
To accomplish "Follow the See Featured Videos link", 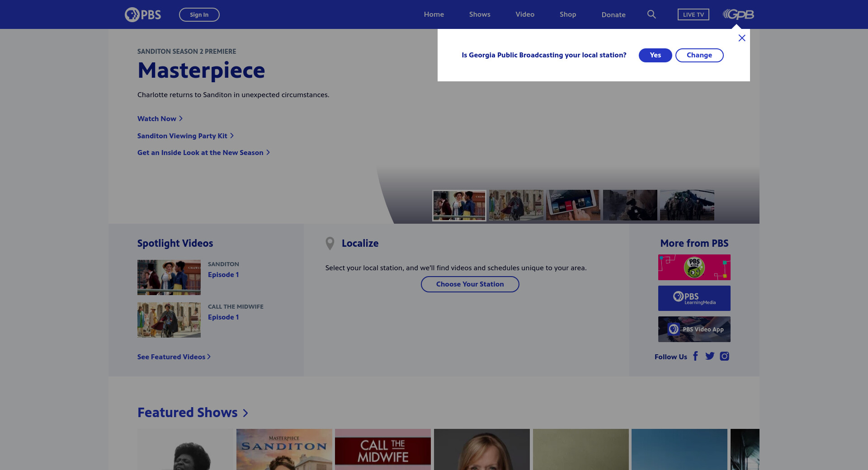I will click(174, 357).
